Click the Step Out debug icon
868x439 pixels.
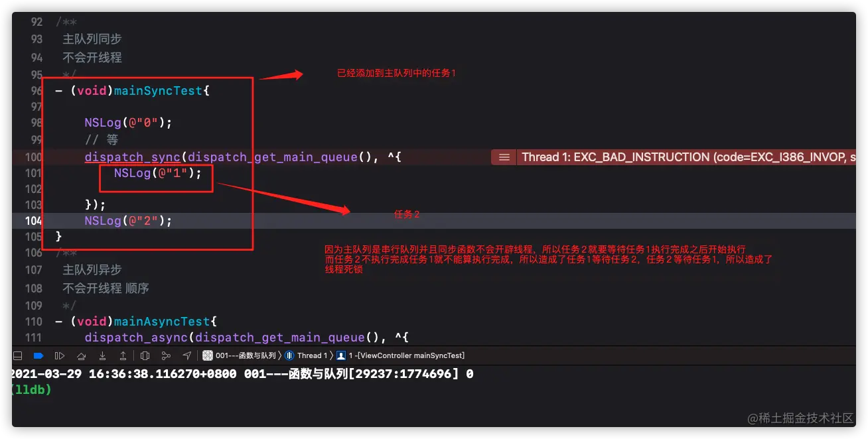pyautogui.click(x=123, y=355)
